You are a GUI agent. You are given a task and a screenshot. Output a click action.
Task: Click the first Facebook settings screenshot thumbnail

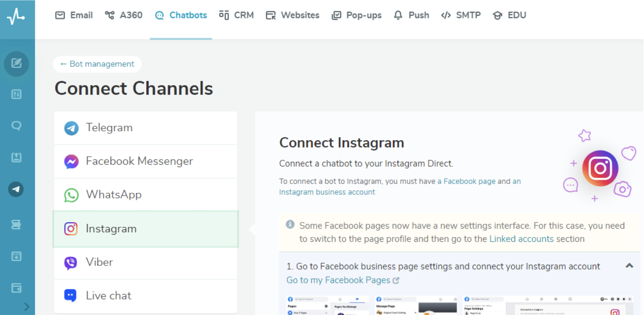(327, 305)
